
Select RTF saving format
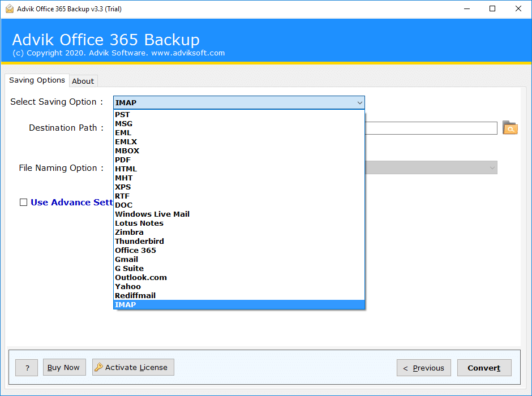239,196
